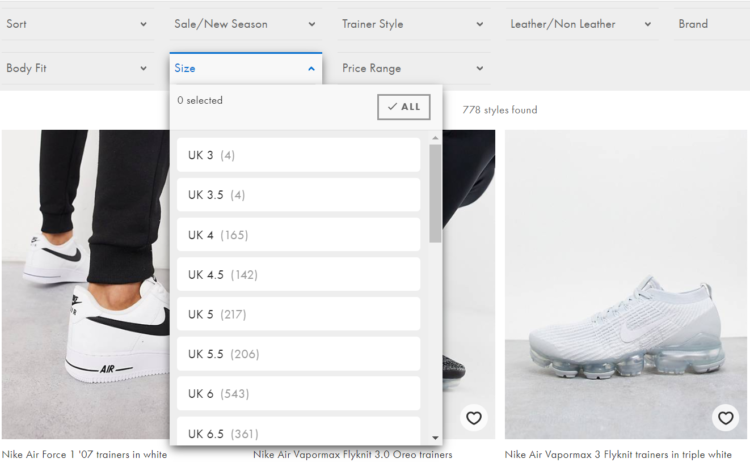Screen dimensions: 750x467
Task: Open the Brand filter
Action: coord(710,24)
